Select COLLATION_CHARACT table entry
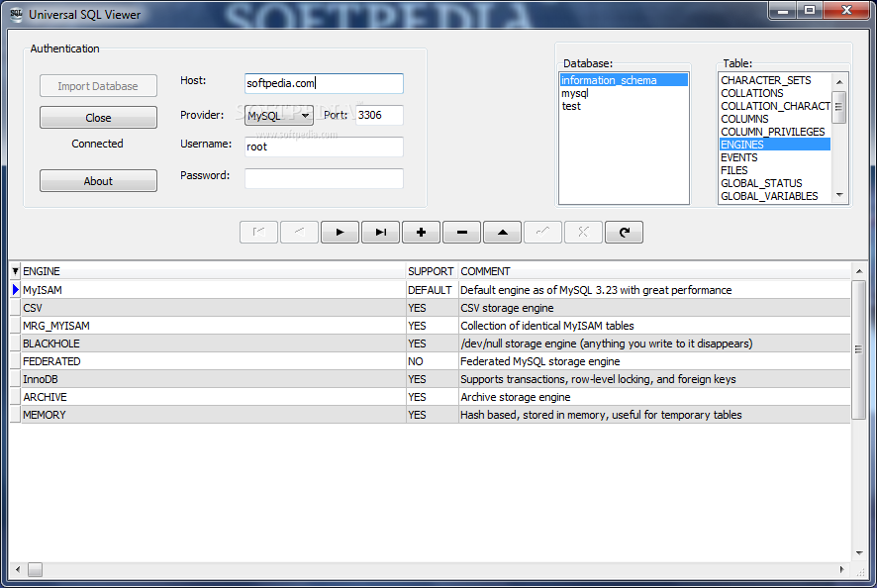Screen dimensions: 877x588 coord(775,106)
